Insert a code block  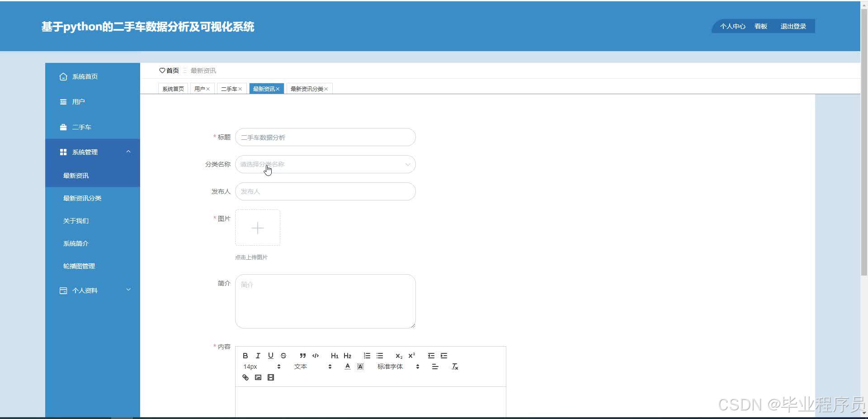316,356
